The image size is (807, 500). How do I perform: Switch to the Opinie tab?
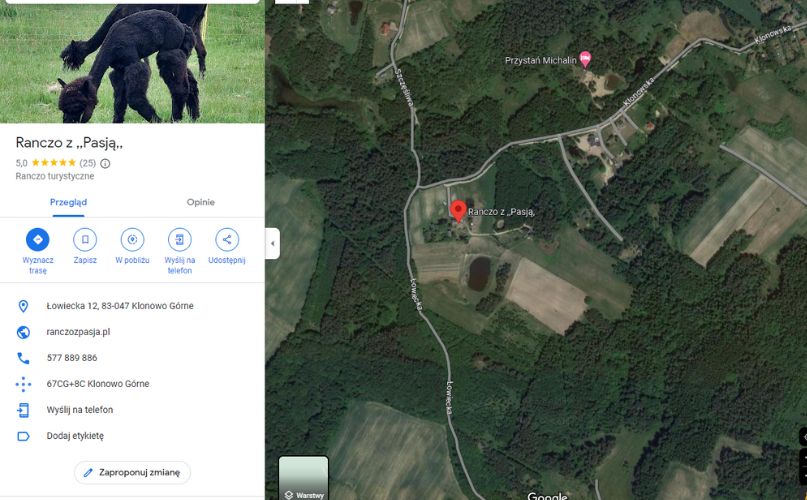[x=200, y=202]
